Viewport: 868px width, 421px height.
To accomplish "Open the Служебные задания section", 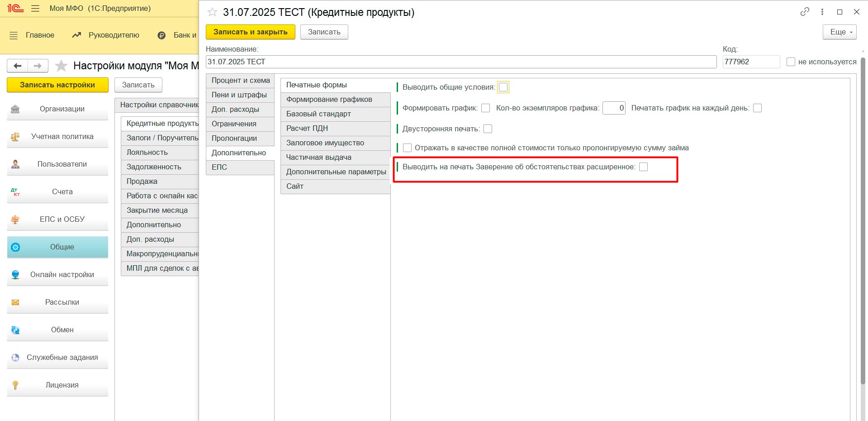I will tap(57, 358).
